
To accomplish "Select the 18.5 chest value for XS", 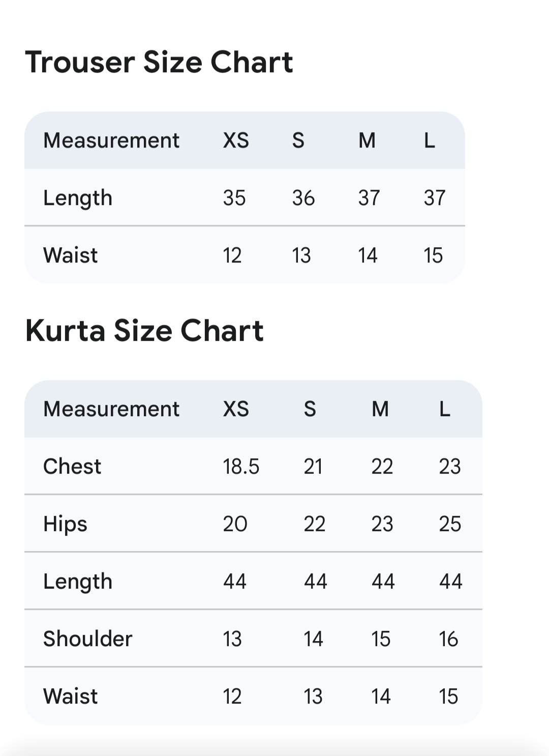I will (241, 467).
